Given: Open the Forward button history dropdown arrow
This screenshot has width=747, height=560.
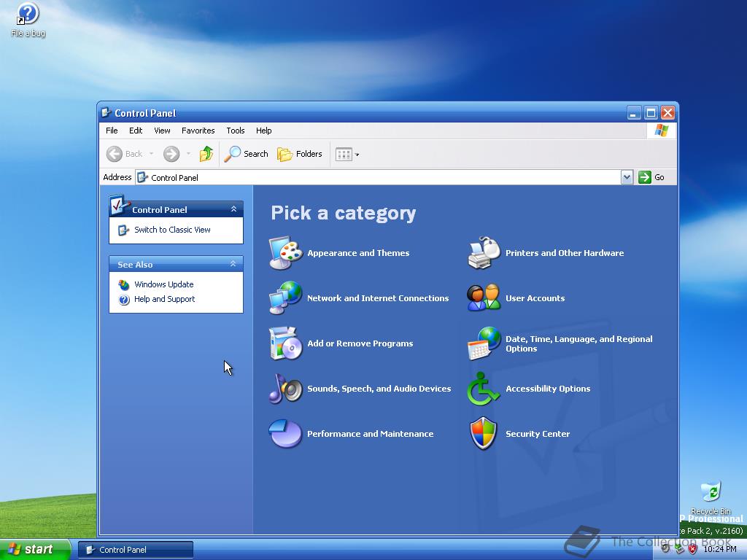Looking at the screenshot, I should 189,154.
